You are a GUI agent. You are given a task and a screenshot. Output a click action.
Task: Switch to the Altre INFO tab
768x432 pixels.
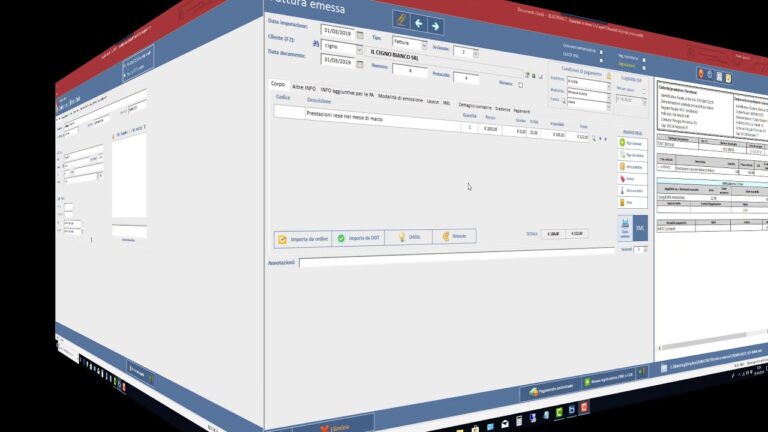[304, 87]
